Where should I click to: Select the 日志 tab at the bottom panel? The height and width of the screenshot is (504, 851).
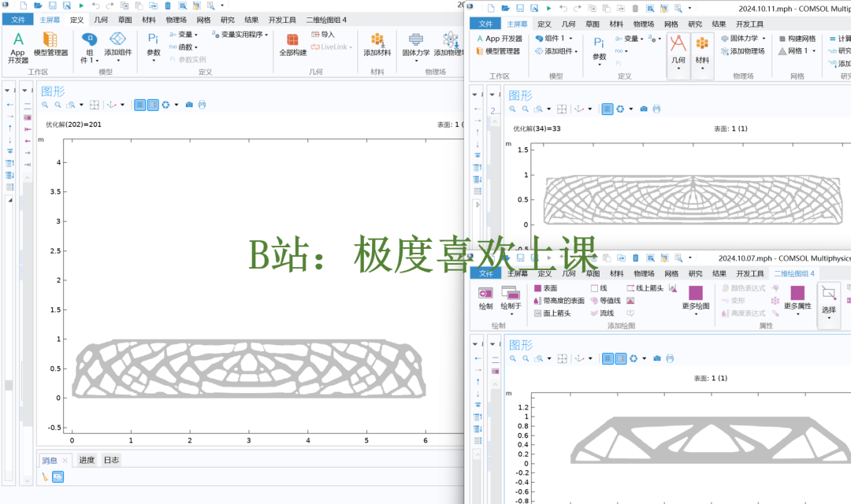click(x=111, y=460)
